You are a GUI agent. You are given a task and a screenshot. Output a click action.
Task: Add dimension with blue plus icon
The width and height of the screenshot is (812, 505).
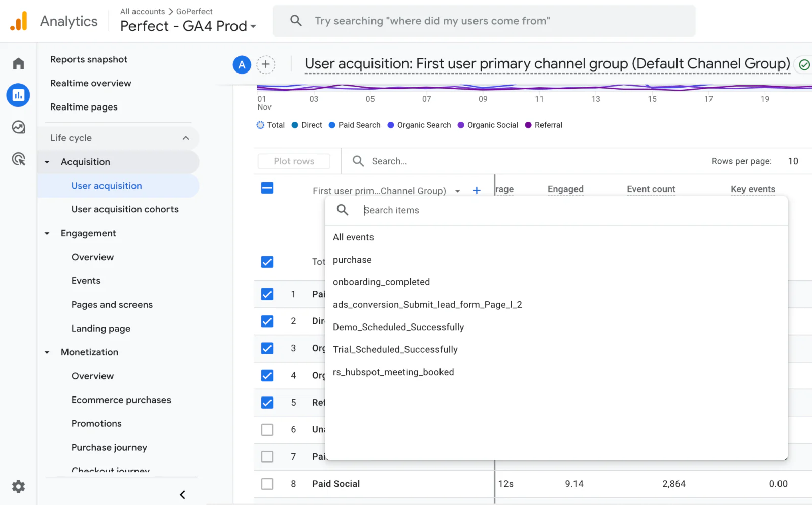point(477,191)
